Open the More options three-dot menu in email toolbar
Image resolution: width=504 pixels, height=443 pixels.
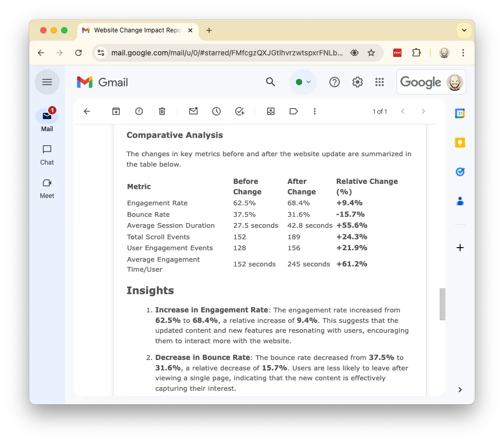(315, 111)
